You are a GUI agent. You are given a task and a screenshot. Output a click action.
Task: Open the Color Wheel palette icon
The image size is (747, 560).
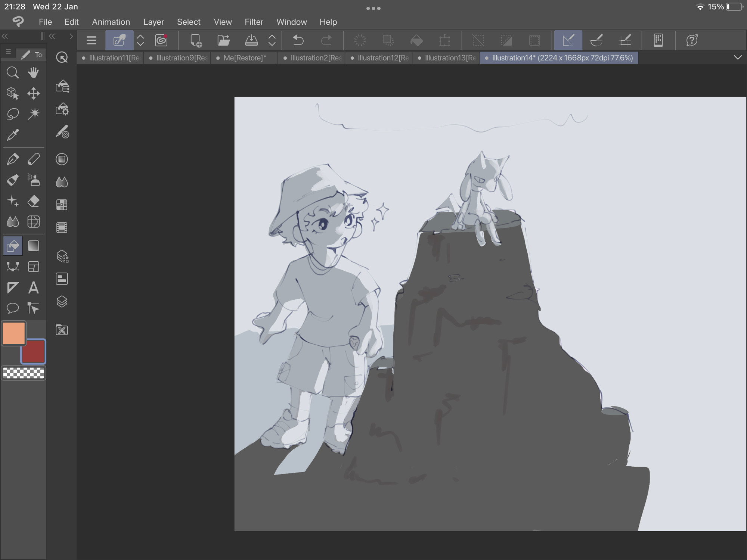click(x=62, y=159)
